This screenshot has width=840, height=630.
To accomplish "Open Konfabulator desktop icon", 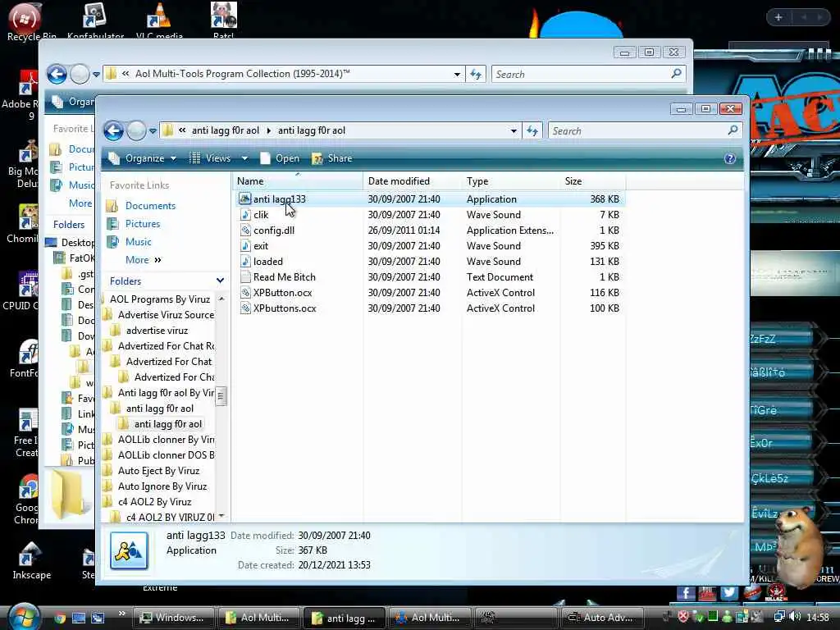I will click(95, 21).
